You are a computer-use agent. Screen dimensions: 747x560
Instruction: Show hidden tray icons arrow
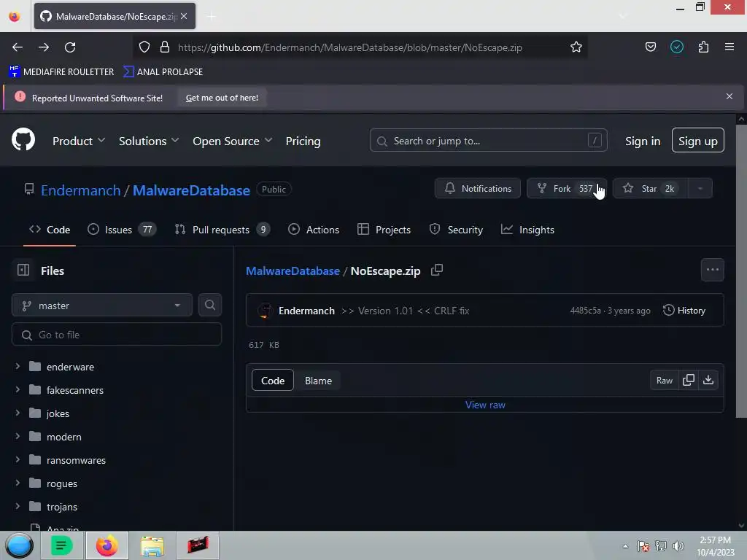click(625, 546)
